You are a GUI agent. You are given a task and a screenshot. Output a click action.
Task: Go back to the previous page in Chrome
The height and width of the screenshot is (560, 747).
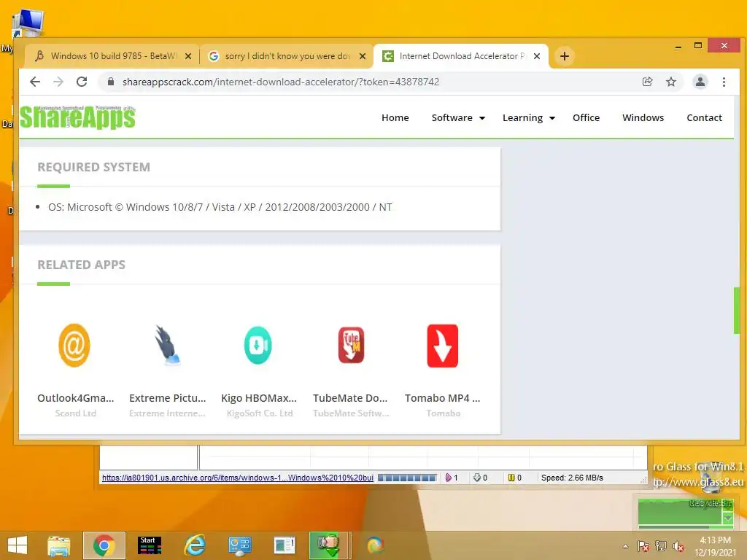[x=35, y=82]
